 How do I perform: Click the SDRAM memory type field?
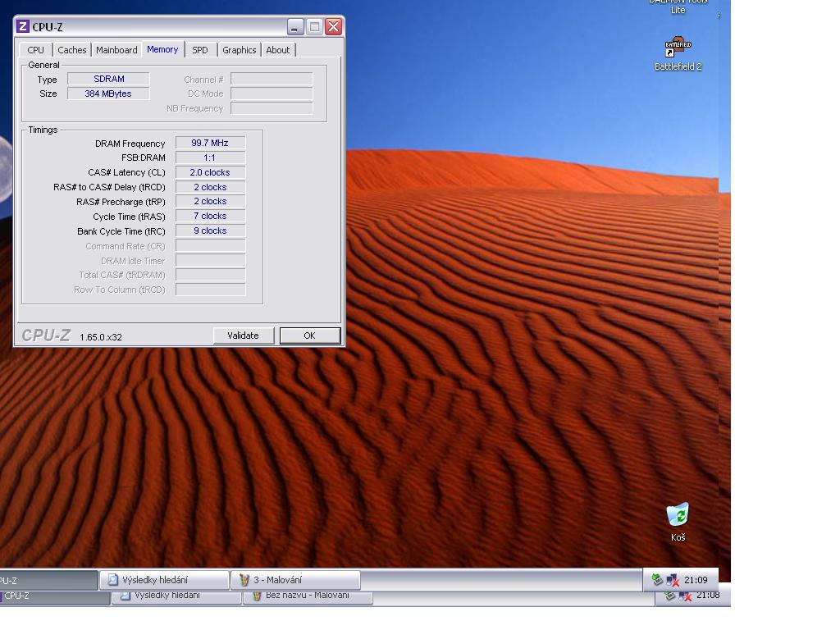click(108, 80)
